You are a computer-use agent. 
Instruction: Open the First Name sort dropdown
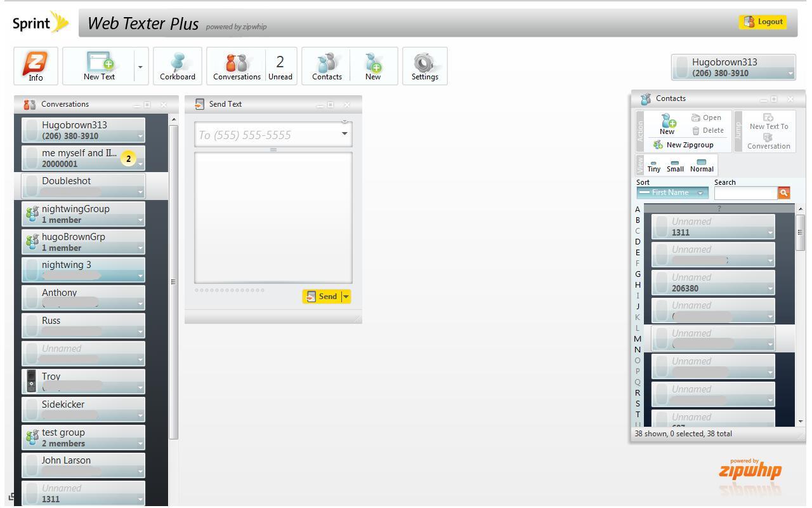point(672,192)
